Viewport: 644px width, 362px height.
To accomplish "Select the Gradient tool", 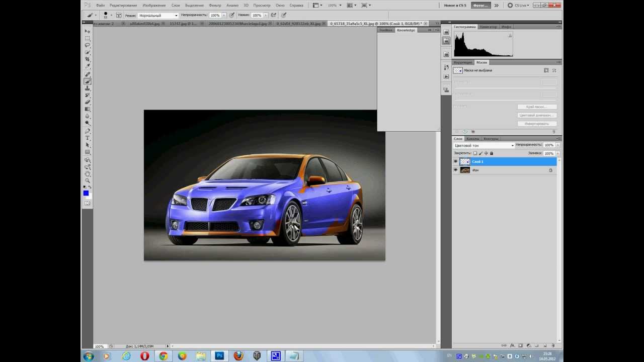I will 88,109.
